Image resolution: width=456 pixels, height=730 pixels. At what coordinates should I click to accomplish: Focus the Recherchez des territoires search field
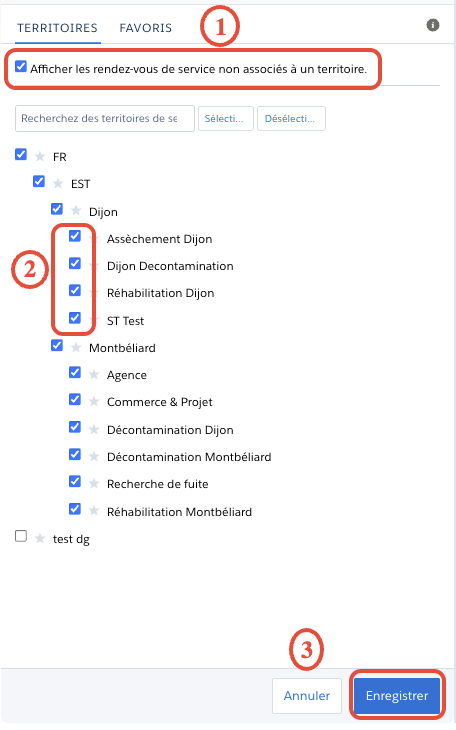click(x=105, y=118)
